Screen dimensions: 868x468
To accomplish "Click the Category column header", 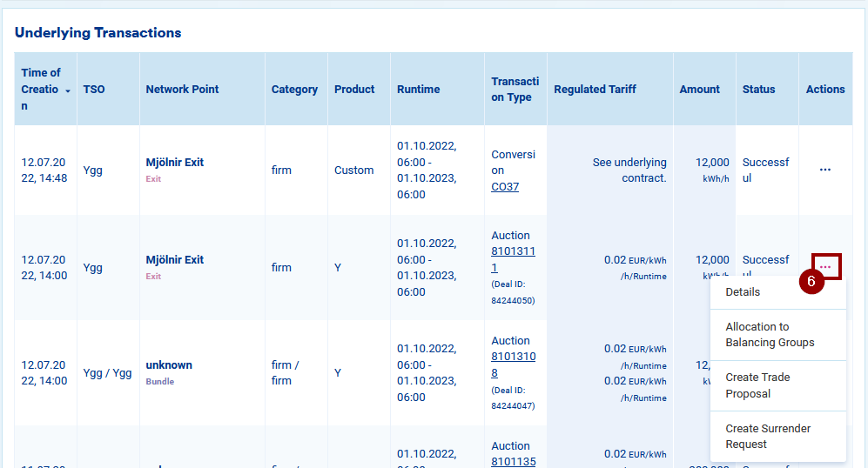I will [x=294, y=90].
